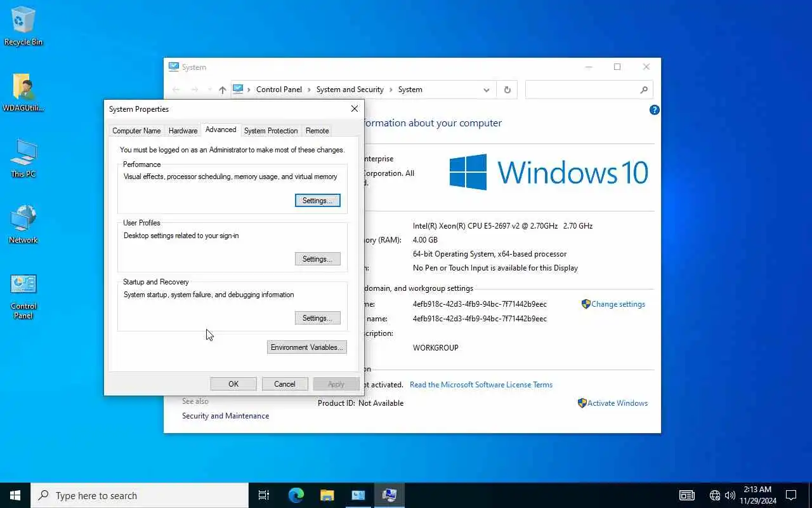Open File Explorer from the taskbar

click(327, 495)
